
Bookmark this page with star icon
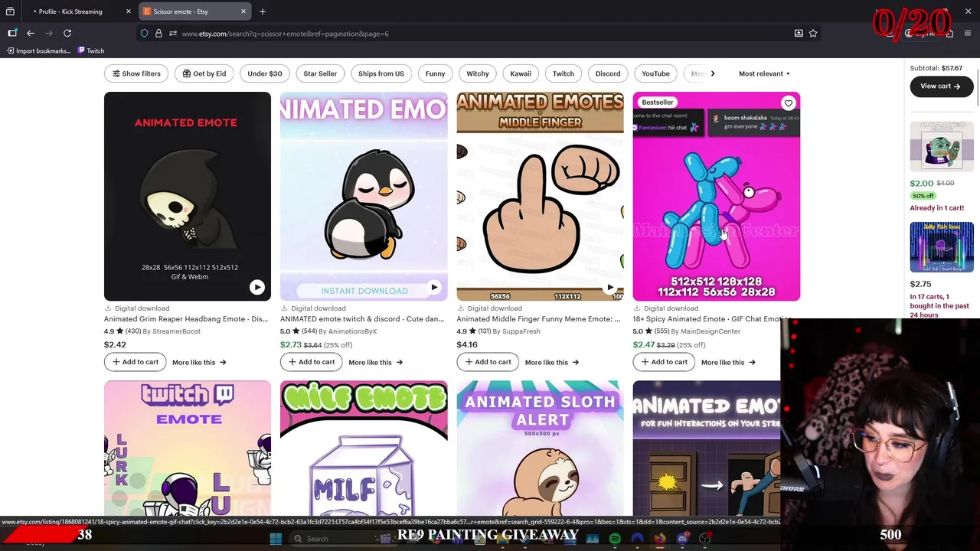[x=813, y=34]
